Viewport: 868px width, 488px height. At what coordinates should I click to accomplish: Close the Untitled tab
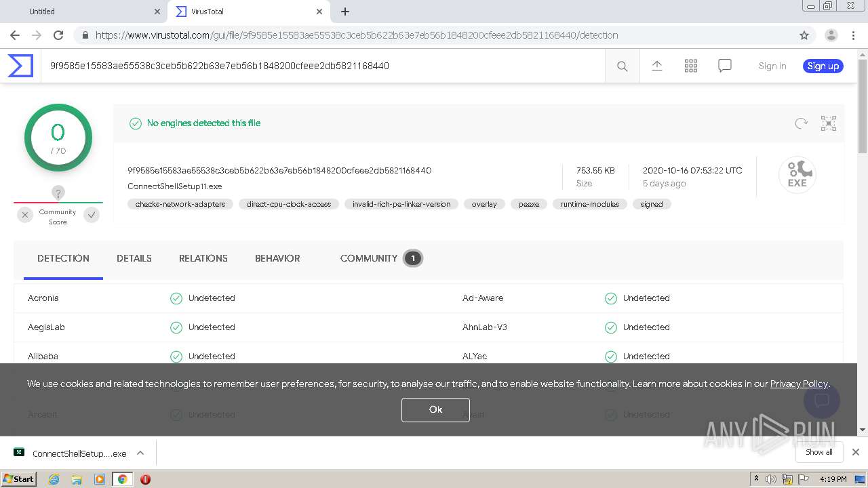click(x=157, y=12)
